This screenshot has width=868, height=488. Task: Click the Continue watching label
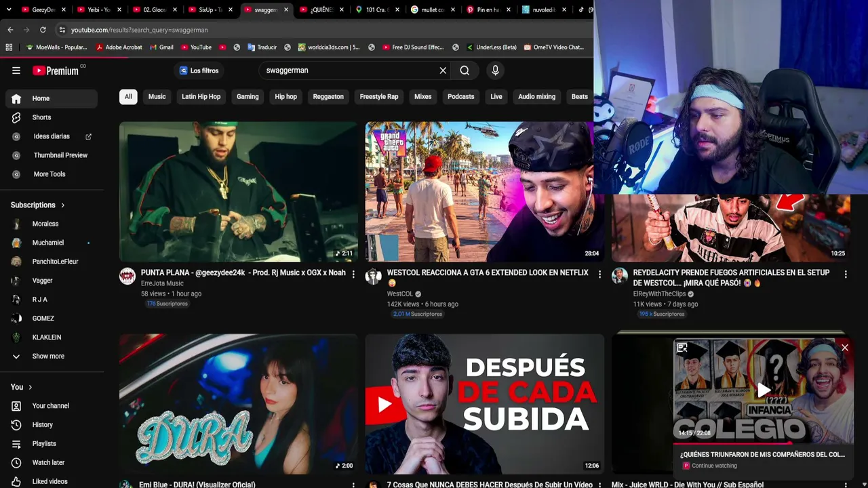click(x=714, y=466)
